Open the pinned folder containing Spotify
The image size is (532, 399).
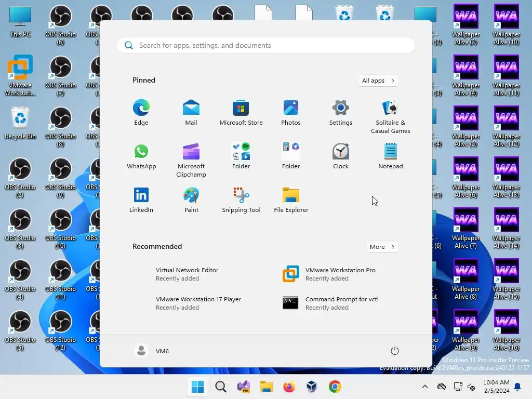241,156
